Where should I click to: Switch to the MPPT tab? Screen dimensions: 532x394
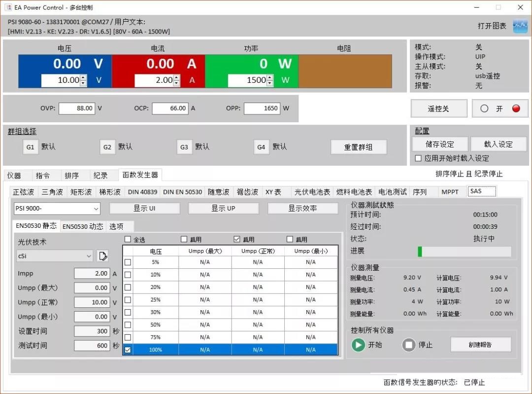449,192
